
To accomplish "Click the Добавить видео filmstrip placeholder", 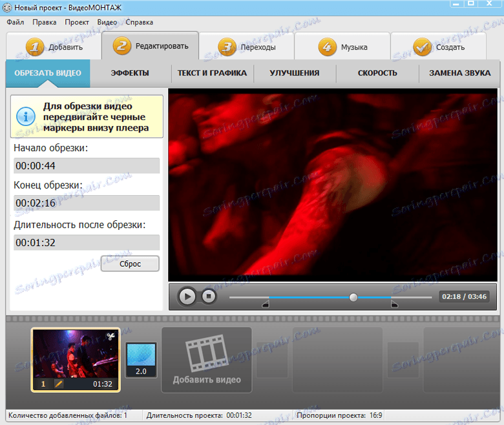I will point(207,360).
